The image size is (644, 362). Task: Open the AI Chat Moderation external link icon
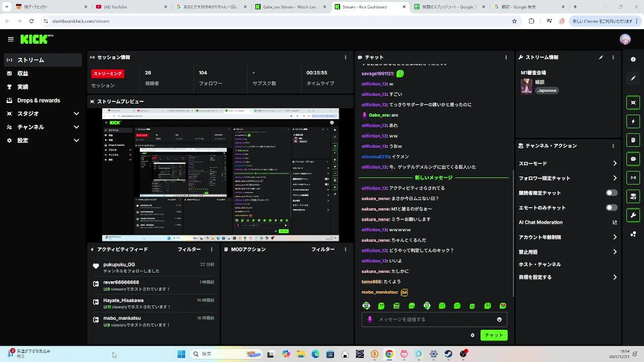pyautogui.click(x=615, y=222)
